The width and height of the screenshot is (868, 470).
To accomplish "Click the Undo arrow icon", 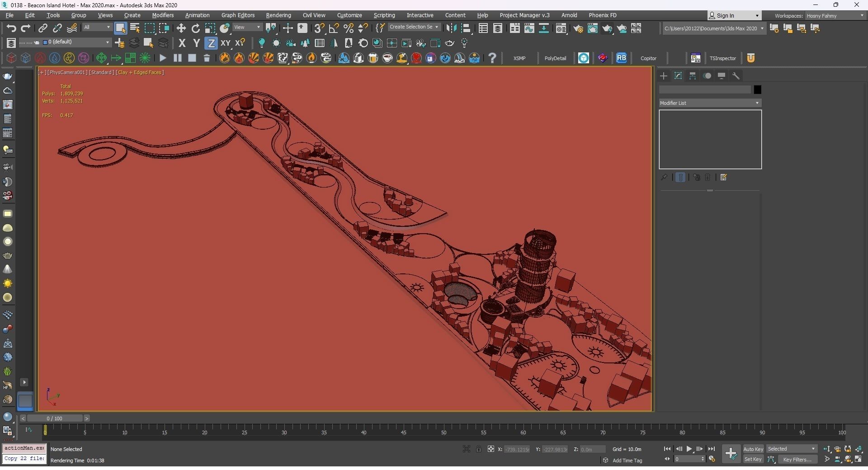I will click(x=11, y=28).
